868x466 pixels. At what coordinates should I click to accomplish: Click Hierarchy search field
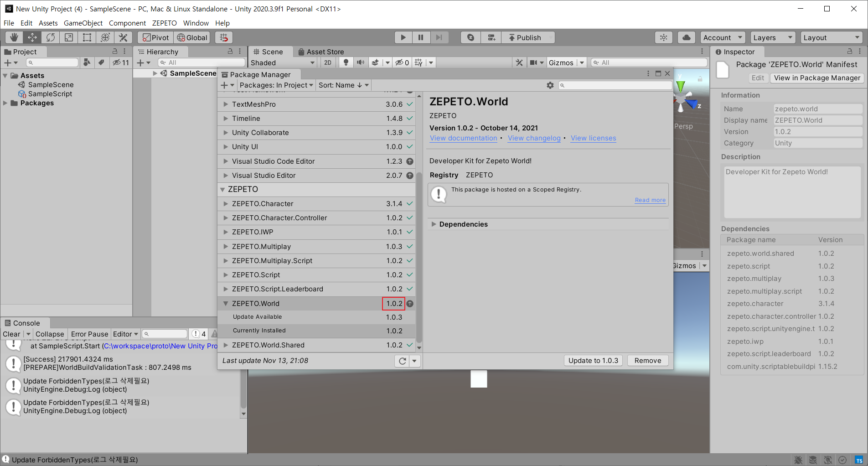coord(201,62)
